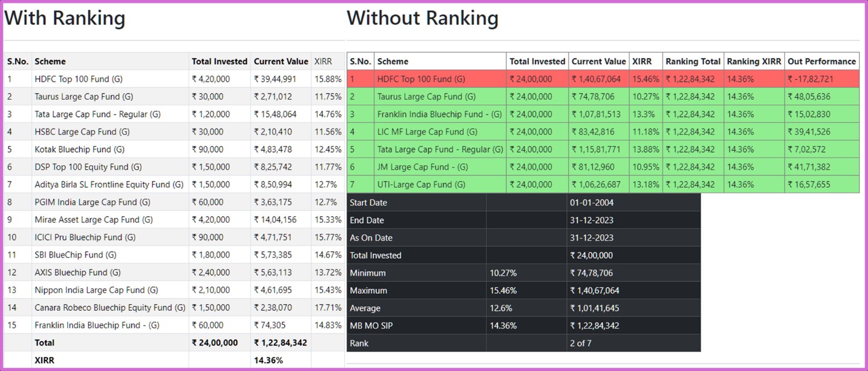Click the Out Performance column header
Screen dimensions: 868x371
coord(821,61)
